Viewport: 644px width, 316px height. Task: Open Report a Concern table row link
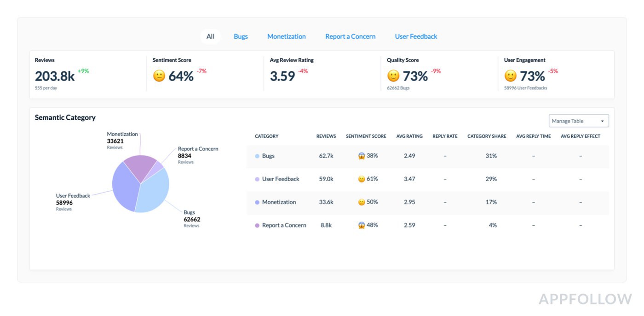[284, 225]
